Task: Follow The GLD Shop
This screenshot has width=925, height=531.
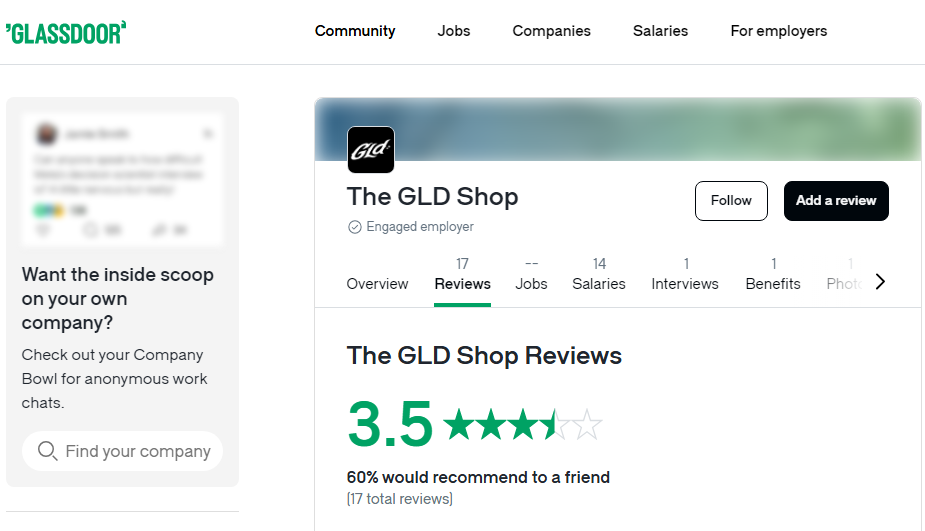Action: coord(731,201)
